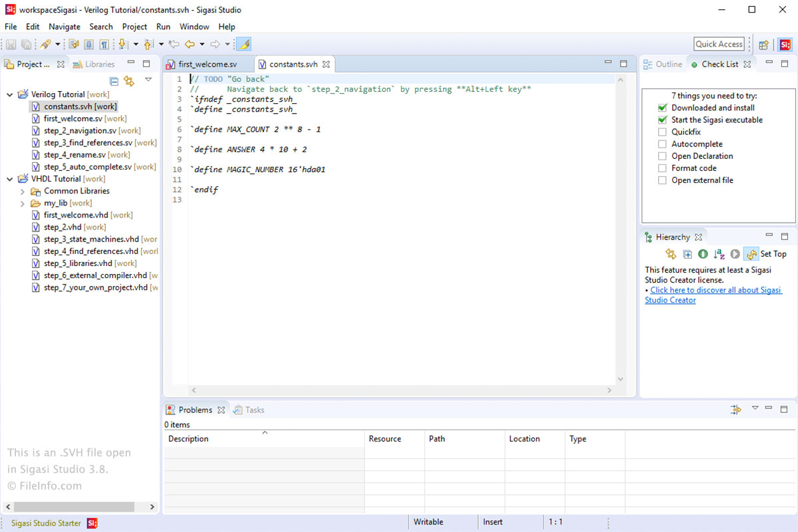The width and height of the screenshot is (798, 532).
Task: Minimize the editor area pane
Action: coord(608,63)
